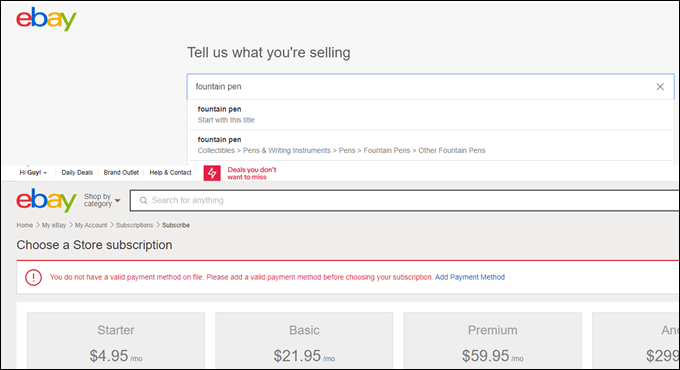The width and height of the screenshot is (680, 370).
Task: Select the Starter $4.95/mo plan card
Action: 116,340
